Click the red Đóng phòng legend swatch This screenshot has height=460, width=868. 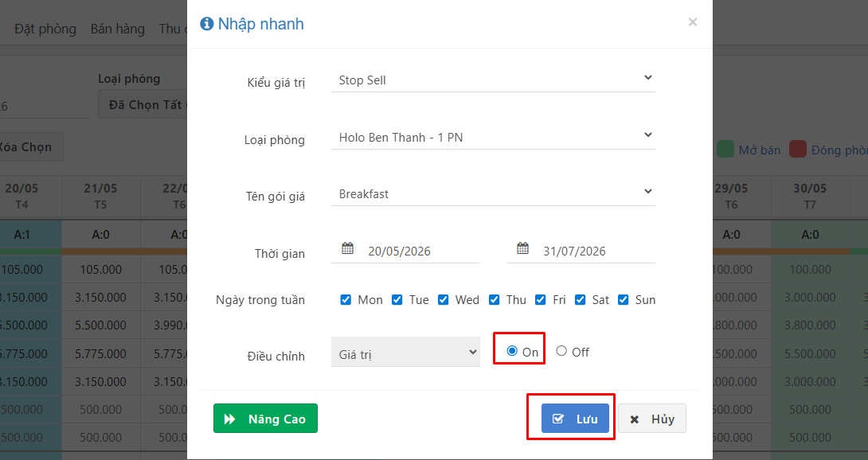point(798,149)
